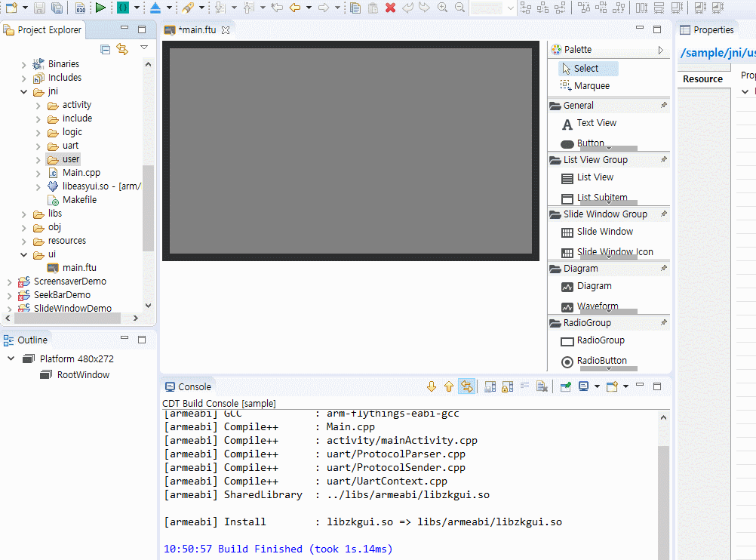Image resolution: width=756 pixels, height=560 pixels.
Task: Click the zoom in magnifier icon
Action: coord(442,8)
